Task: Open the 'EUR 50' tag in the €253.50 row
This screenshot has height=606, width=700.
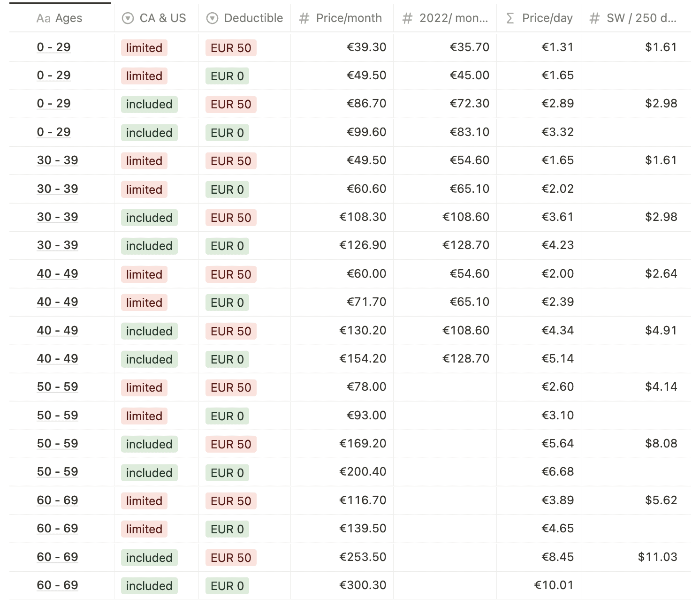Action: (231, 558)
